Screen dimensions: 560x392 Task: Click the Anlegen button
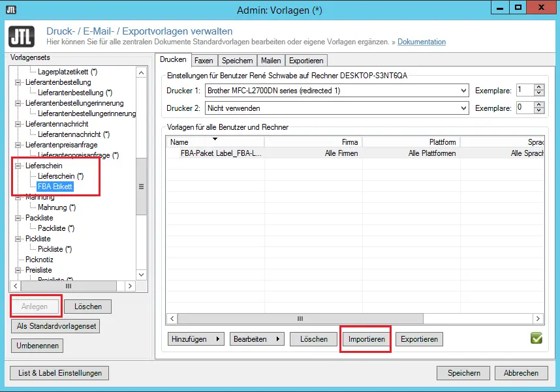[35, 307]
